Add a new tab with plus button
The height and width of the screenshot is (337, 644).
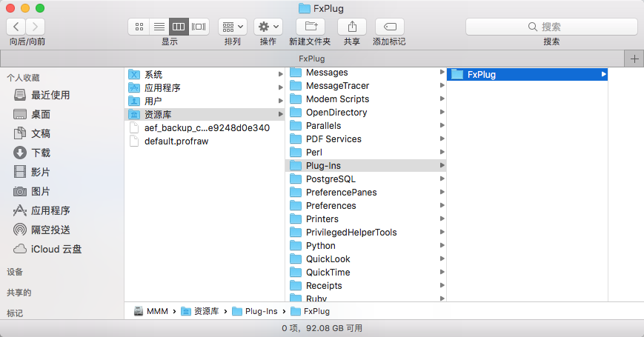click(x=634, y=59)
